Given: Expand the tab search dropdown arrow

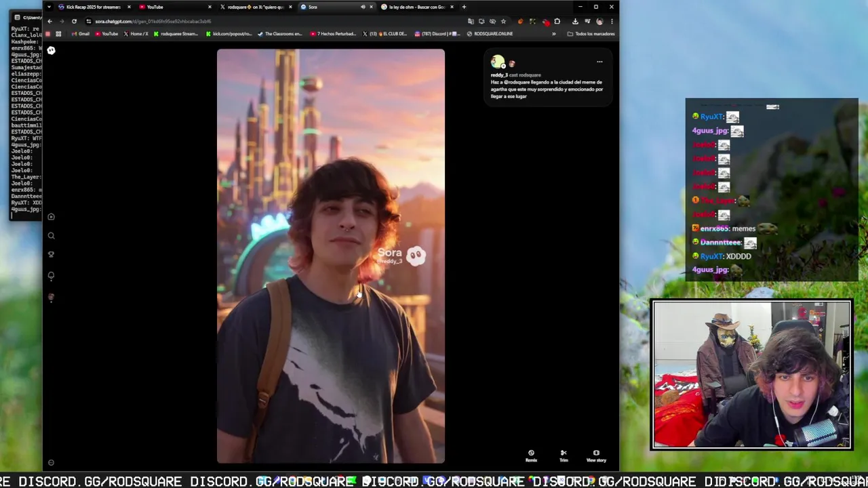Looking at the screenshot, I should (x=49, y=7).
